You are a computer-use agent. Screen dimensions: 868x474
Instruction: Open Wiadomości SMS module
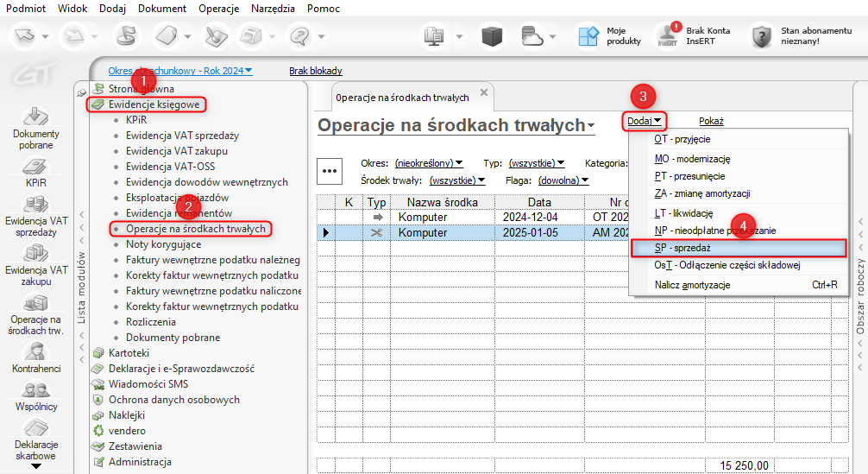pos(148,383)
